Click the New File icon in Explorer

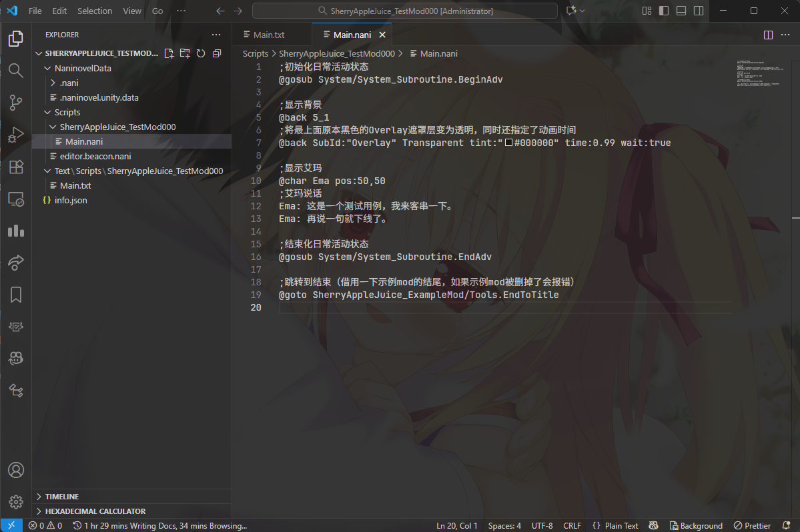169,53
